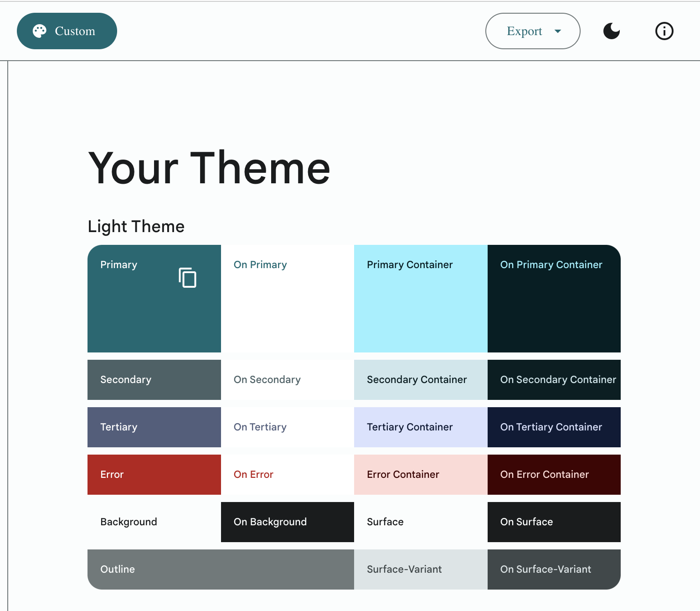The image size is (700, 611).
Task: Click the Error Container swatch
Action: coord(420,474)
